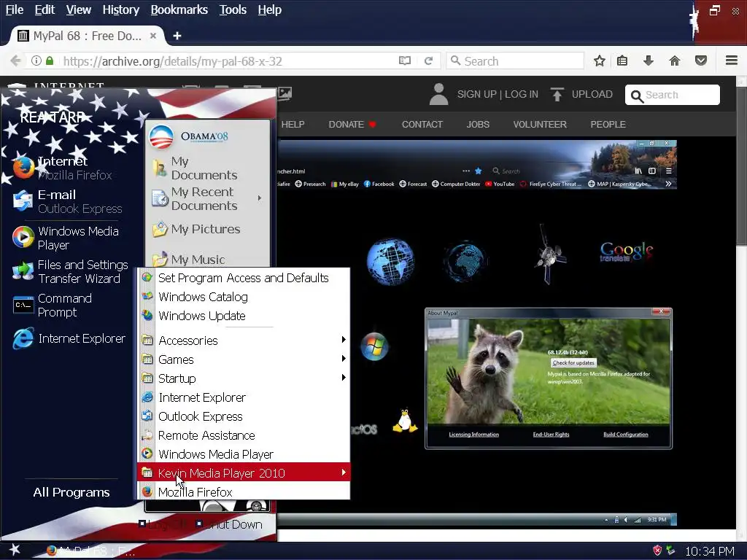
Task: Reload the current page
Action: [428, 61]
